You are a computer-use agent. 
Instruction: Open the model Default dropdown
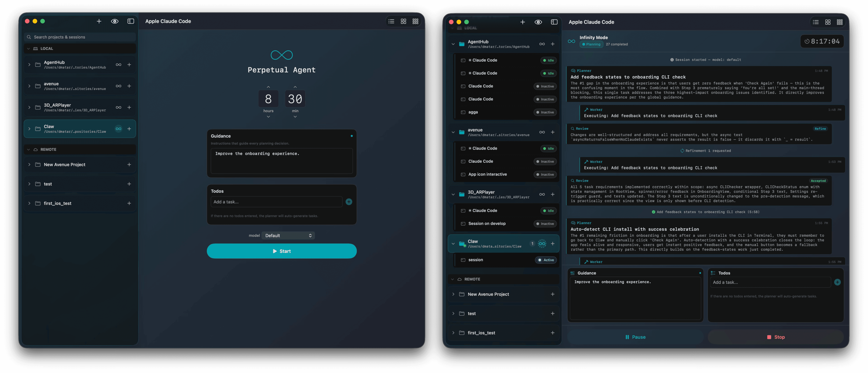coord(288,236)
